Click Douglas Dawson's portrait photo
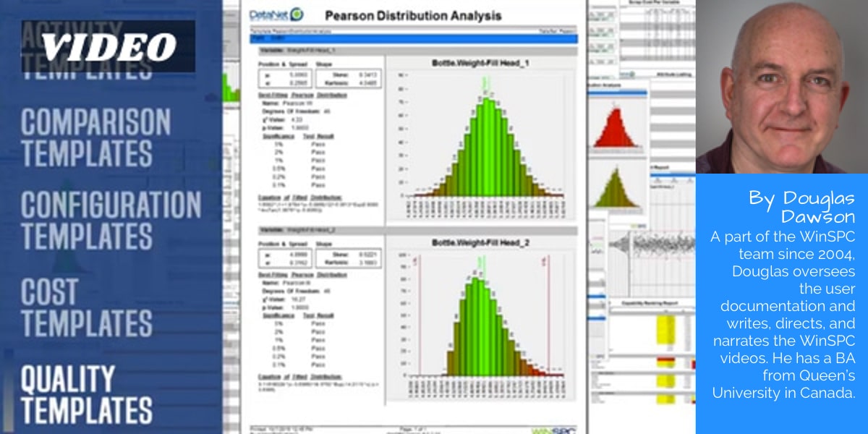The image size is (868, 434). click(x=782, y=87)
